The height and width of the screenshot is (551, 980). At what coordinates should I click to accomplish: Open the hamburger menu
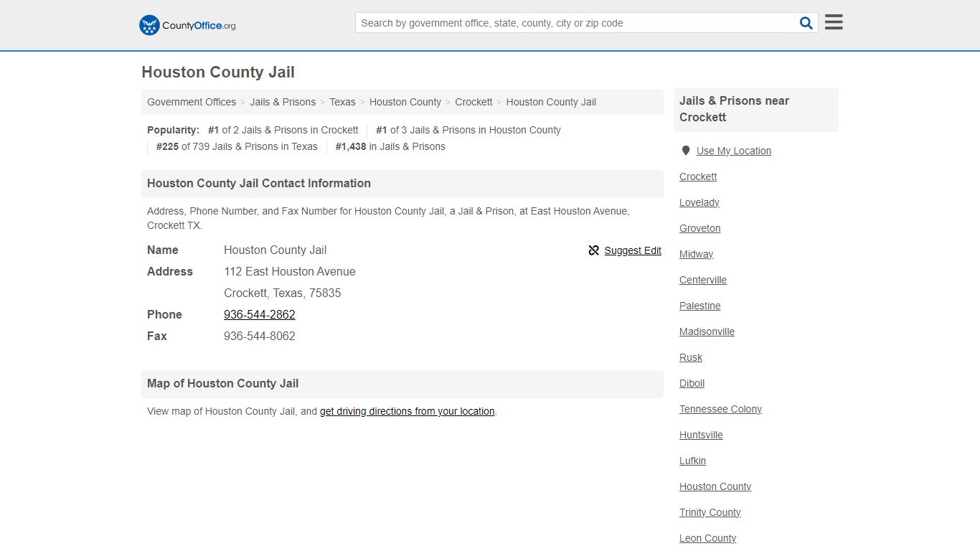[x=834, y=22]
